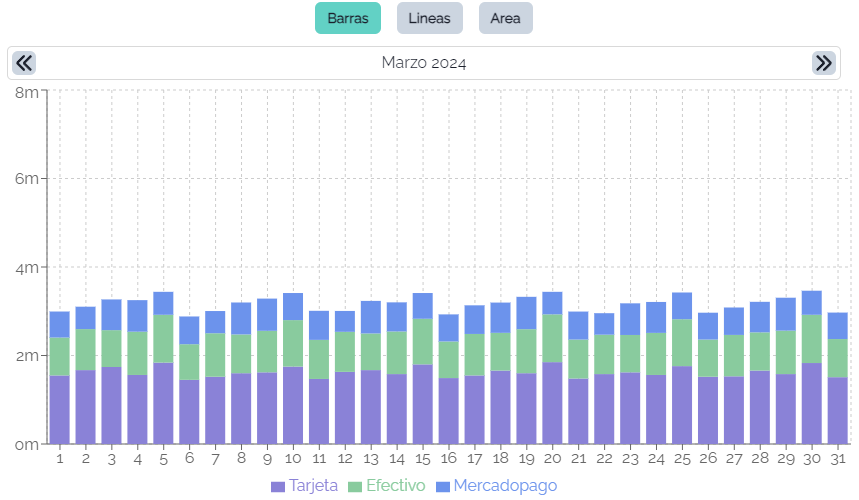Click the Tarjeta segment for day 23
The image size is (859, 500).
point(630,409)
